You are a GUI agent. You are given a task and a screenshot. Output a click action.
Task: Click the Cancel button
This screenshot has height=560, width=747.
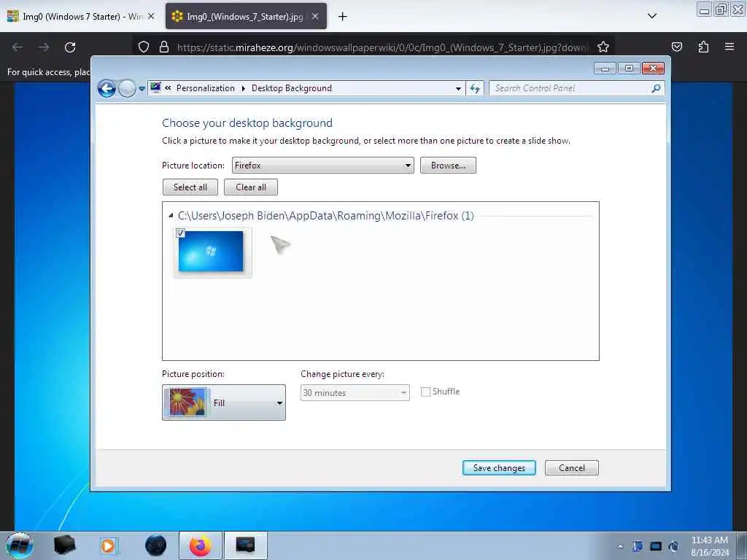click(x=572, y=468)
